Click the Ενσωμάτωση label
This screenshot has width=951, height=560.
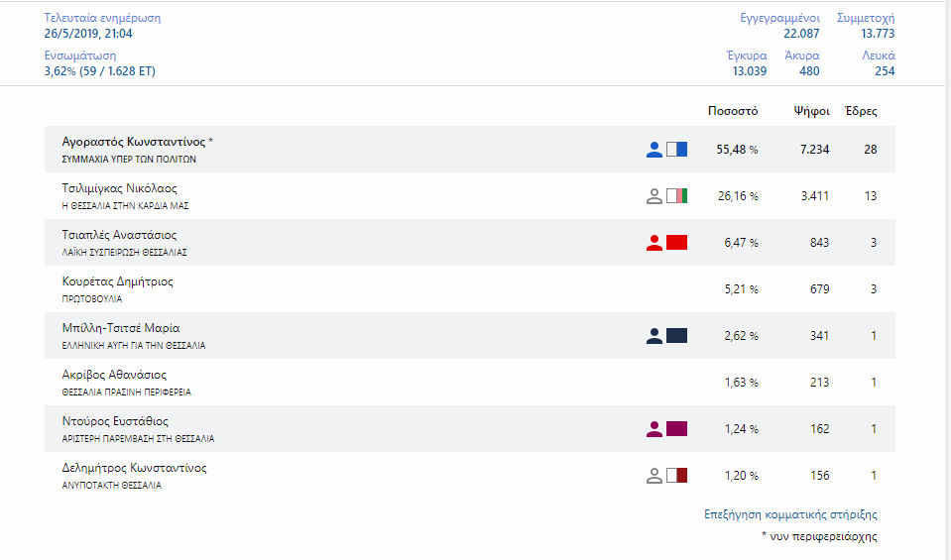coord(80,56)
